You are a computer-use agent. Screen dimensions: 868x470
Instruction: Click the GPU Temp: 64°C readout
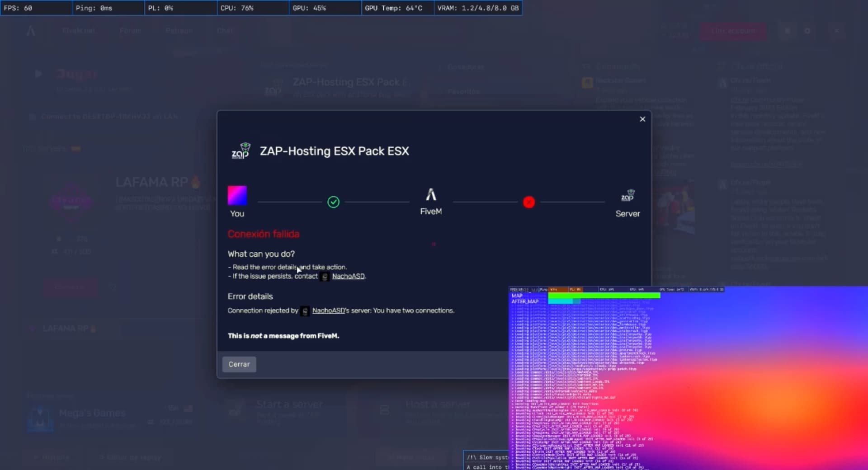click(398, 8)
